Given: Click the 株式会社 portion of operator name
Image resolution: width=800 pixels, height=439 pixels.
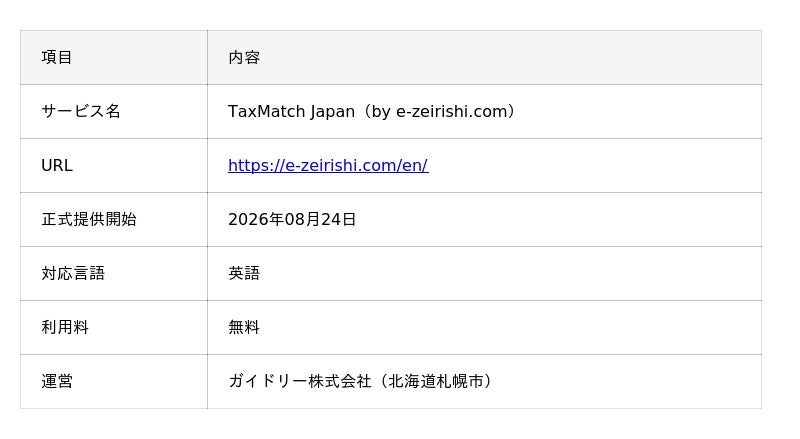Looking at the screenshot, I should (x=339, y=381).
